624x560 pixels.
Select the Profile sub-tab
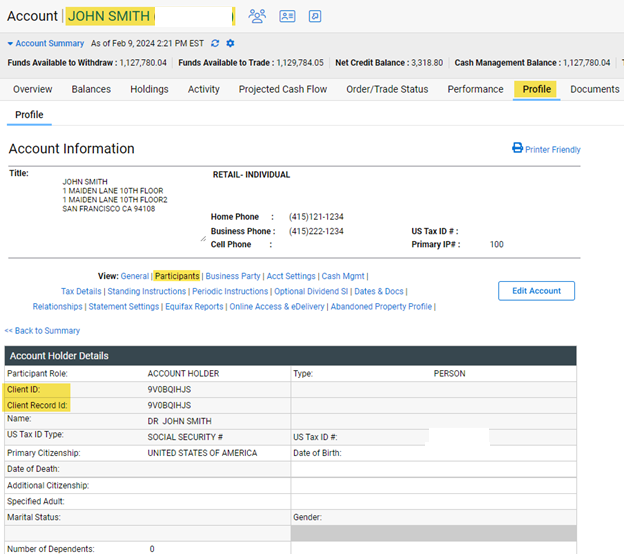(29, 115)
